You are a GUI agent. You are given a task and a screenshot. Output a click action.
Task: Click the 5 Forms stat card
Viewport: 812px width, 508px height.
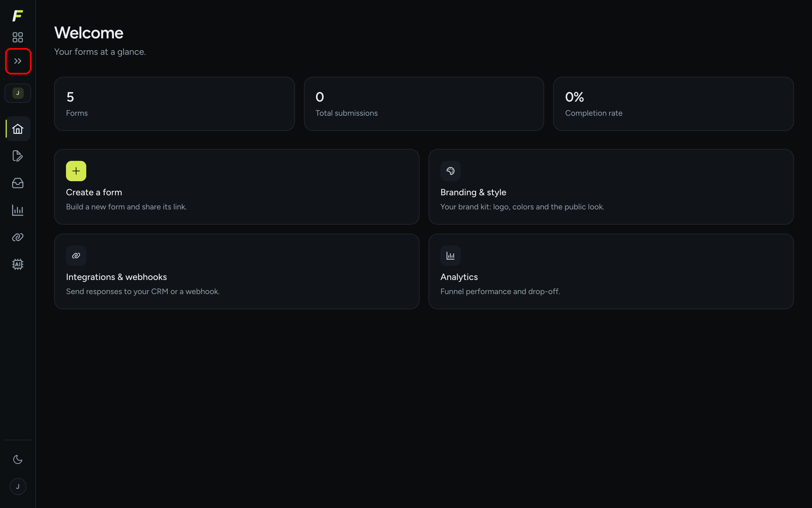[175, 104]
